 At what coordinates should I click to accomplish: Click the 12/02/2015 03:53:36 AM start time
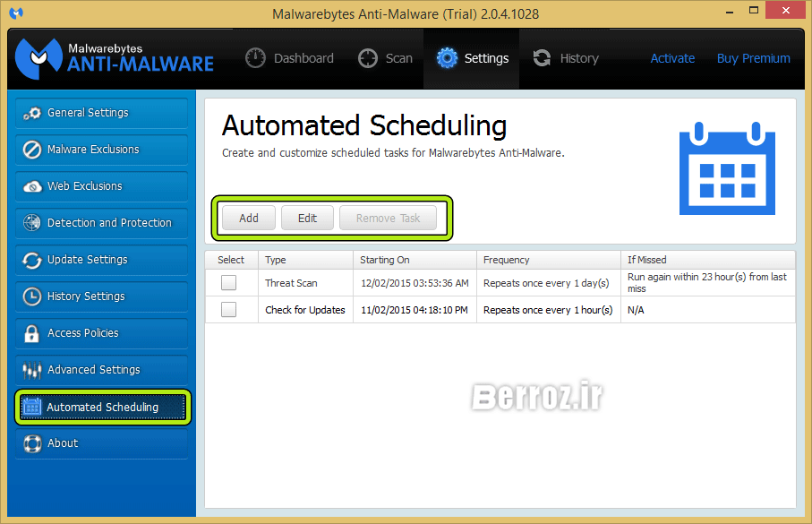click(415, 283)
